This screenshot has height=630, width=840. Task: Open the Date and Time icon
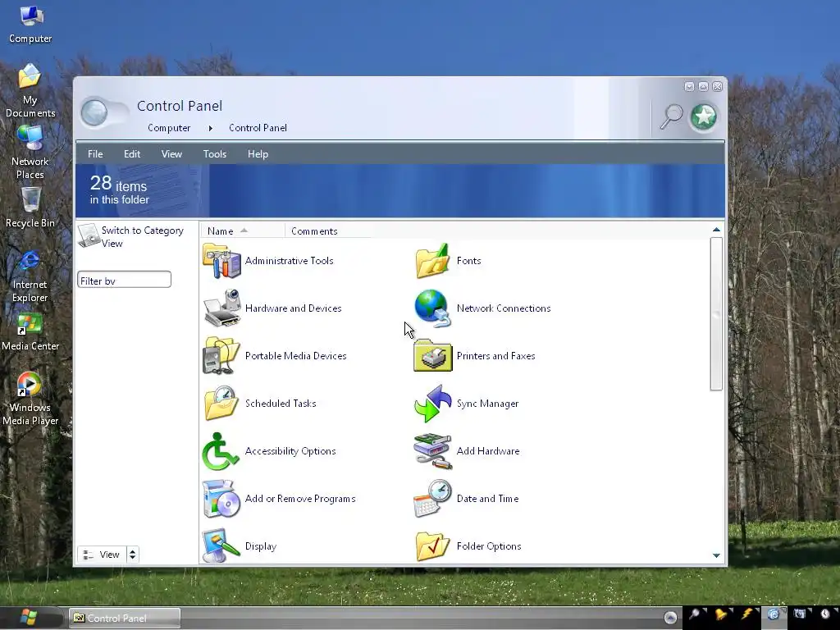pos(433,498)
